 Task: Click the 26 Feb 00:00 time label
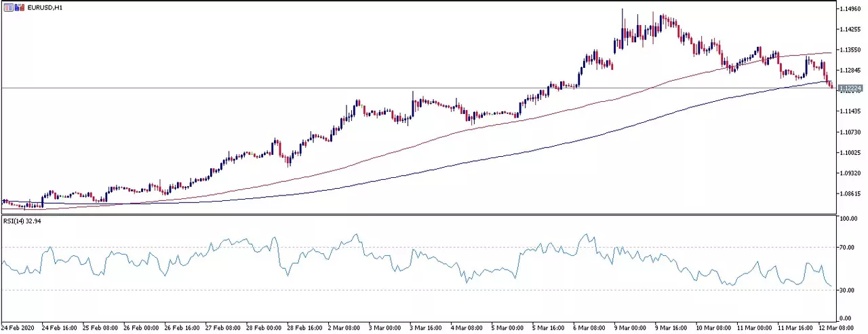click(140, 327)
